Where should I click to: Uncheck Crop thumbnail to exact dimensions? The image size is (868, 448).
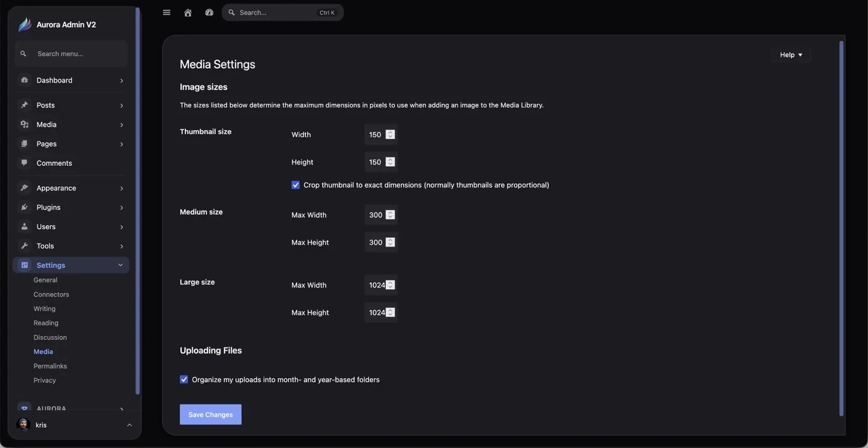pyautogui.click(x=295, y=185)
